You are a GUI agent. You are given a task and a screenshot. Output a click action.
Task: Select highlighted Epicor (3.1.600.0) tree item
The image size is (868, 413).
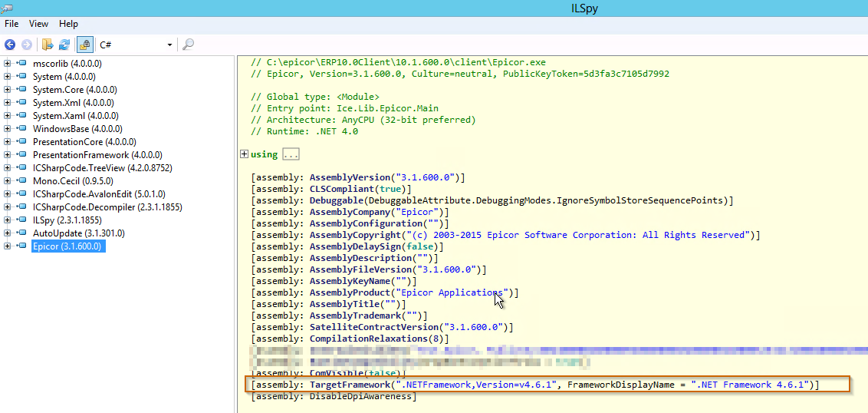[x=68, y=246]
